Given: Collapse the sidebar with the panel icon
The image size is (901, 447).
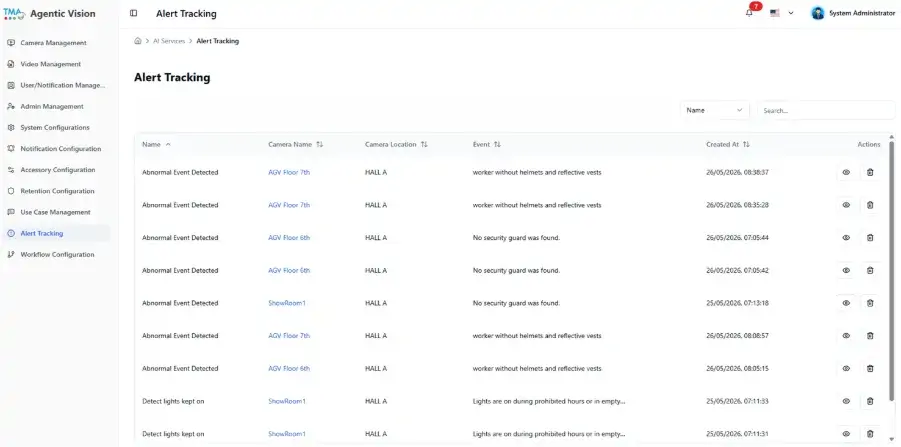Looking at the screenshot, I should (x=133, y=13).
